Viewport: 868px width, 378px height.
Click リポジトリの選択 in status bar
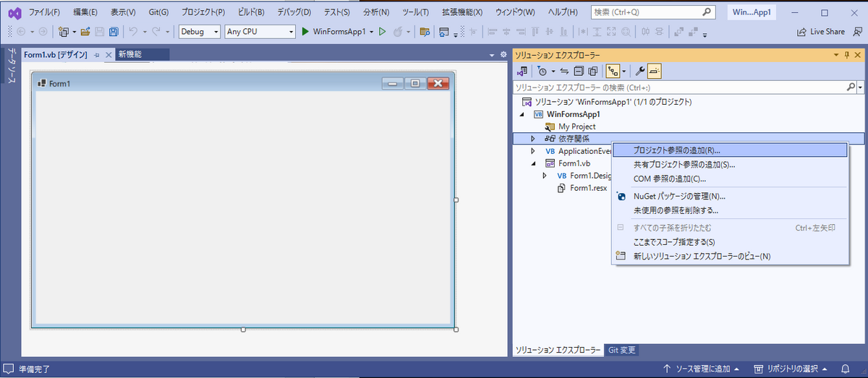pos(791,369)
